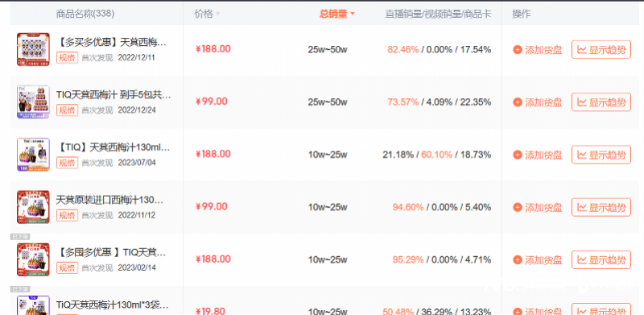
Task: Click 添加货盘 plus icon in 天萁原装进口 row
Action: tap(518, 208)
